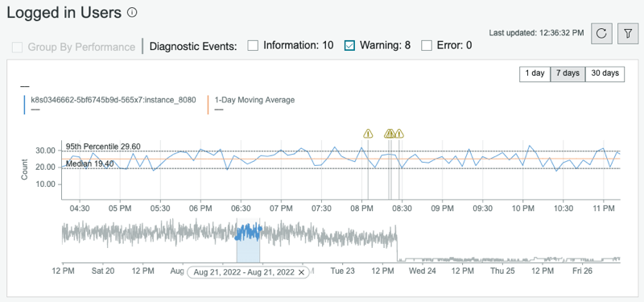The width and height of the screenshot is (644, 302).
Task: Clear the Aug 21, 2022 date range chip
Action: coord(301,272)
